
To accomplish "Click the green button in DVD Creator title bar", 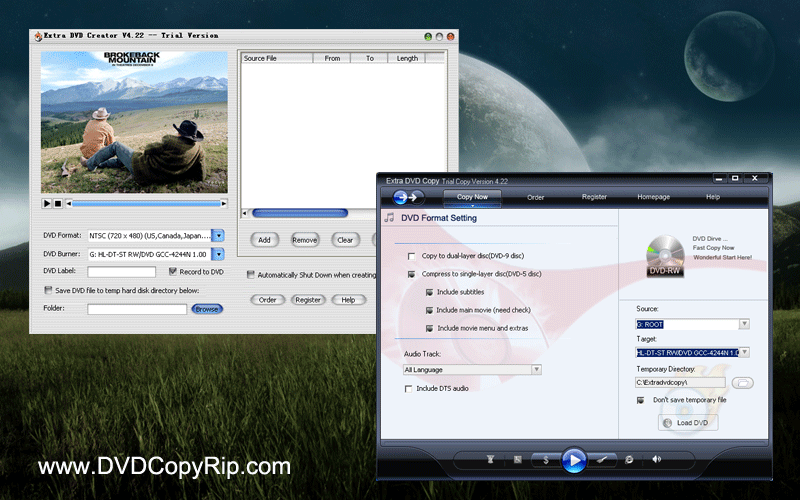I will point(428,36).
